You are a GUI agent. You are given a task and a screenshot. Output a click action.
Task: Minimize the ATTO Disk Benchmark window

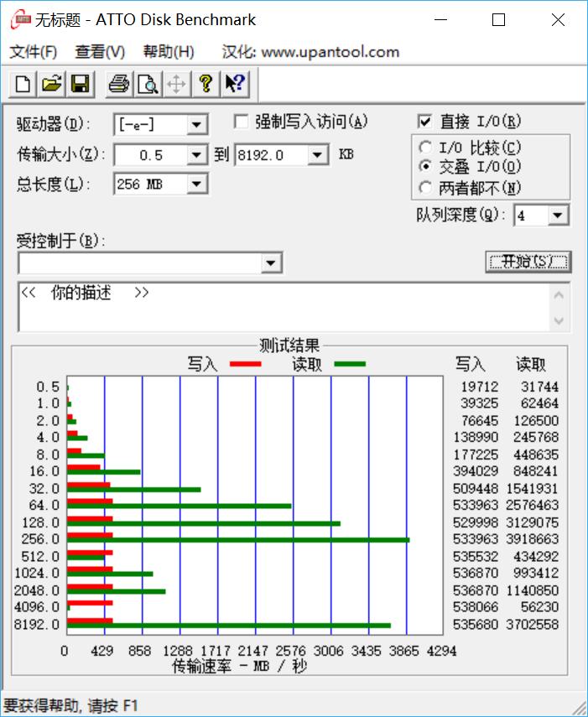440,19
